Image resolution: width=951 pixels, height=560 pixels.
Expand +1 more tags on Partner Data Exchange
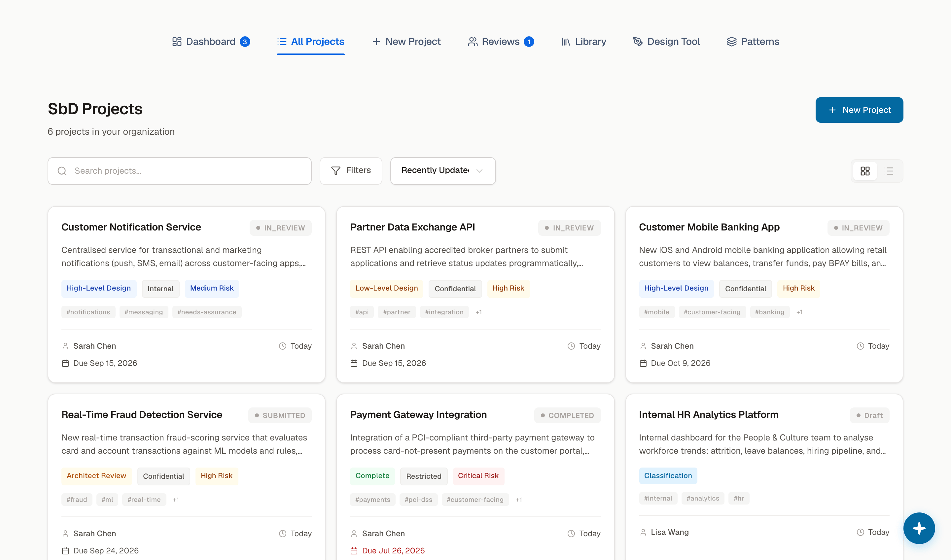tap(478, 312)
